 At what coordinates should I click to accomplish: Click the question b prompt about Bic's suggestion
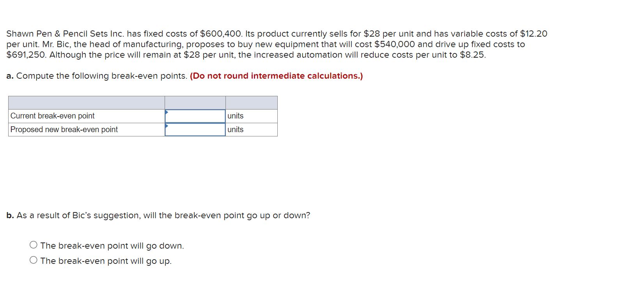pos(158,215)
